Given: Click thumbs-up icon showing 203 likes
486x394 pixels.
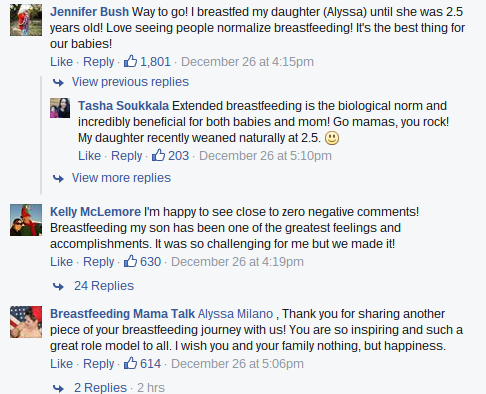Looking at the screenshot, I should tap(158, 155).
